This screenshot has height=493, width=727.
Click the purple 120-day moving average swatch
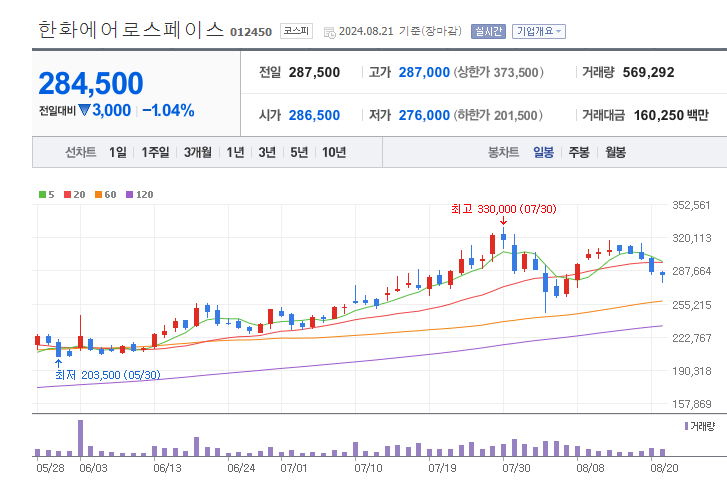(x=129, y=195)
